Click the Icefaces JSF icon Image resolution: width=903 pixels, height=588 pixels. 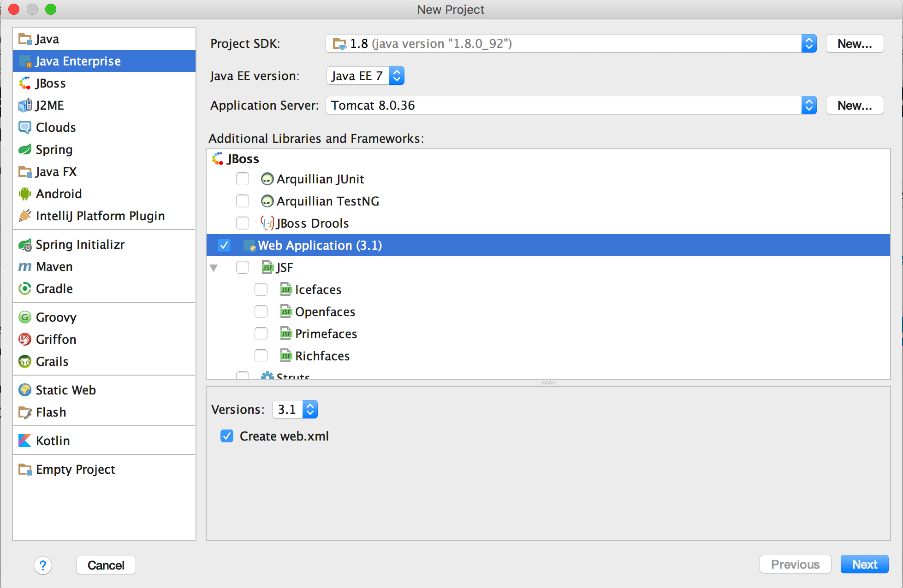click(286, 290)
